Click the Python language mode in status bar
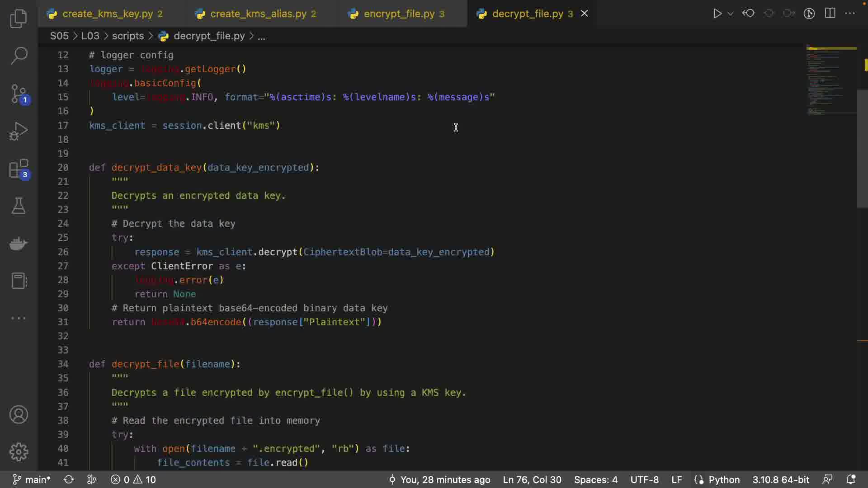Image resolution: width=868 pixels, height=488 pixels. 724,479
